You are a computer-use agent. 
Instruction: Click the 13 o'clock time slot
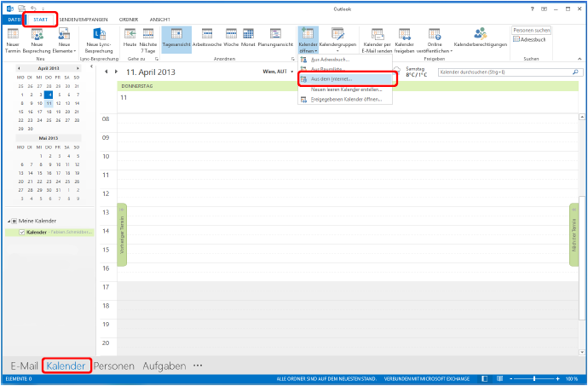[x=348, y=216]
